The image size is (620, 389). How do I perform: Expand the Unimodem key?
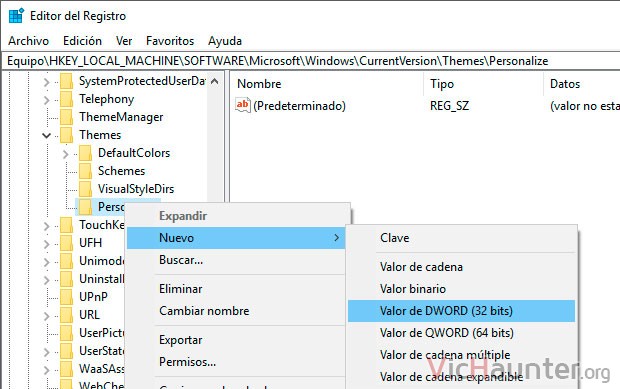(47, 262)
